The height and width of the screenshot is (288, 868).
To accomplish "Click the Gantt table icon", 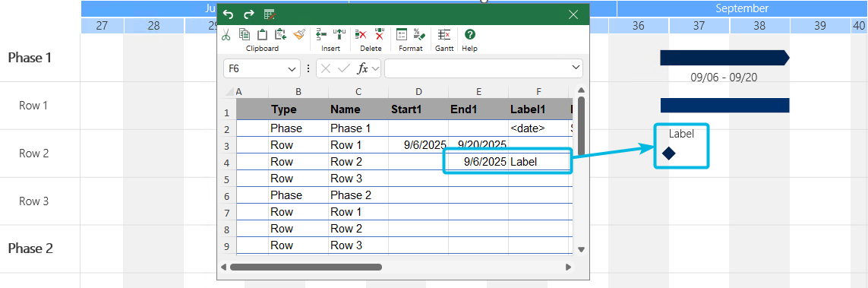I will (444, 34).
